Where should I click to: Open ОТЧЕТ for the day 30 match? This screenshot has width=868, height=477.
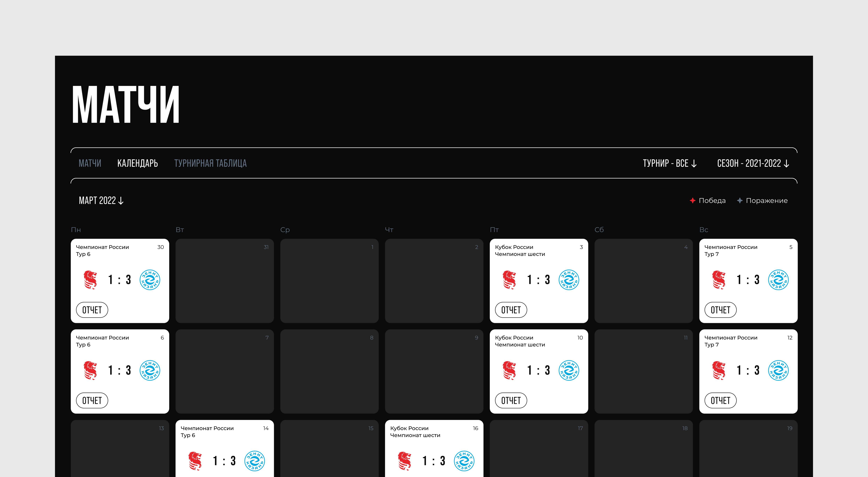(x=92, y=310)
